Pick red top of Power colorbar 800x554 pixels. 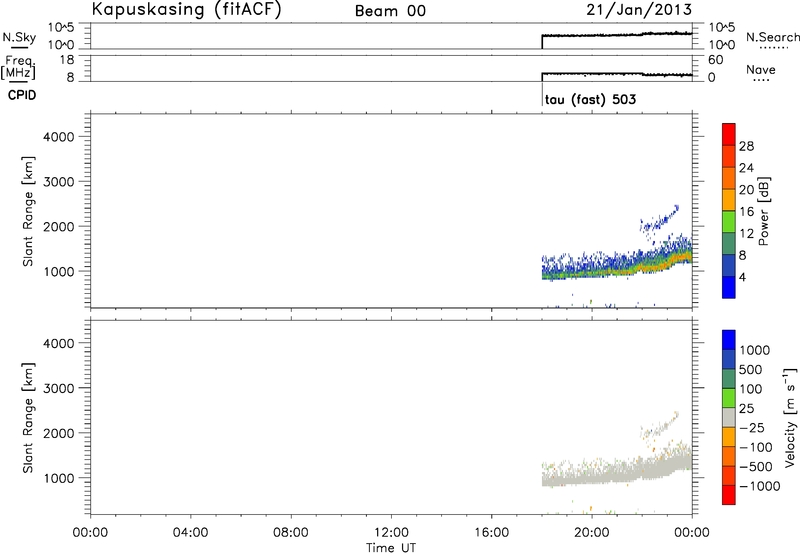729,134
